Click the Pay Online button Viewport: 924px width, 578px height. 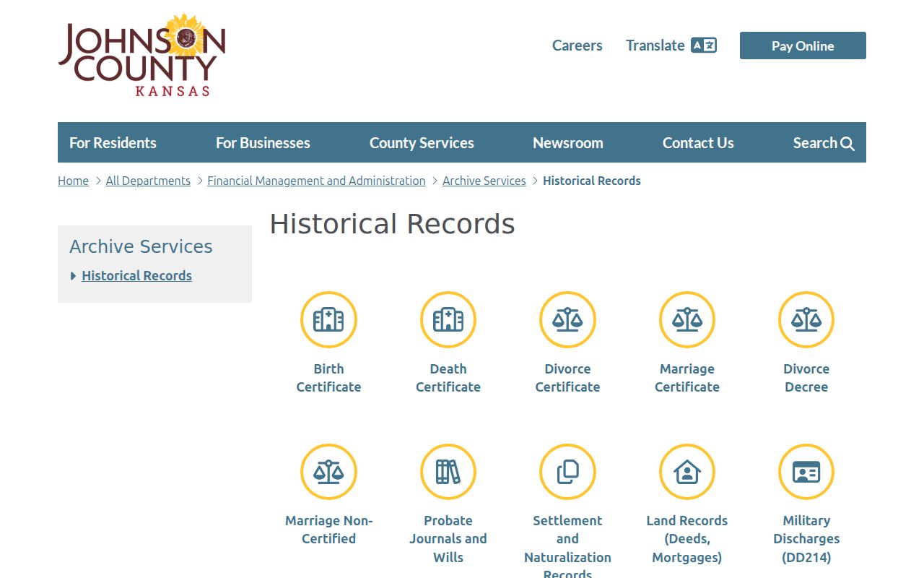(x=803, y=46)
